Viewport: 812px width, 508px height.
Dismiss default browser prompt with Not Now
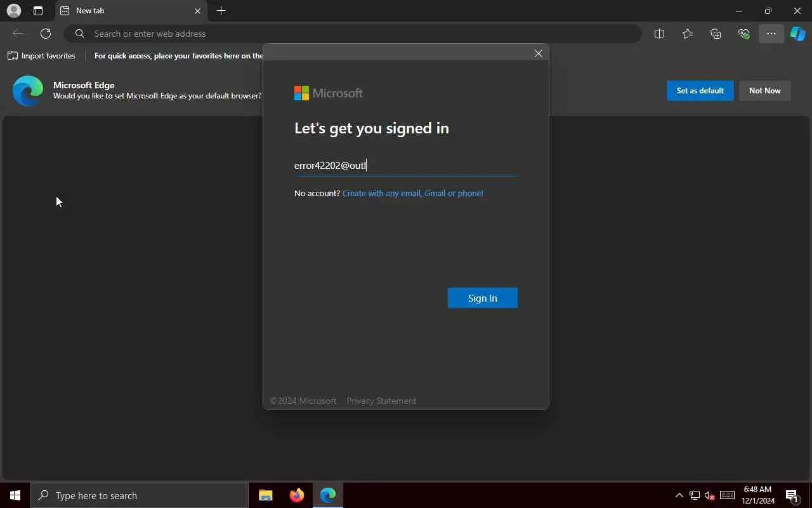click(765, 91)
